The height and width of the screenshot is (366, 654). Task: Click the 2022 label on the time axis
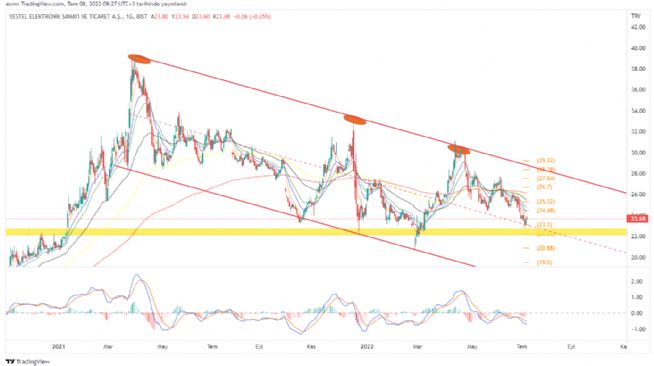(367, 346)
